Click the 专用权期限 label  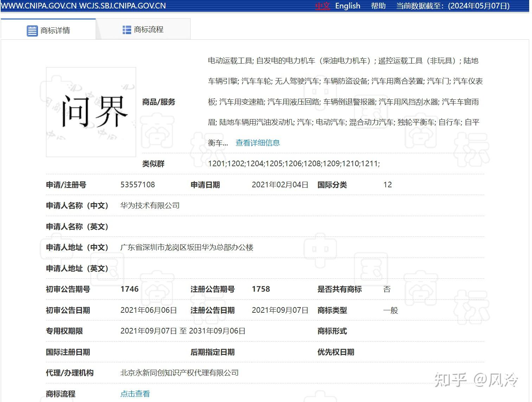point(64,331)
